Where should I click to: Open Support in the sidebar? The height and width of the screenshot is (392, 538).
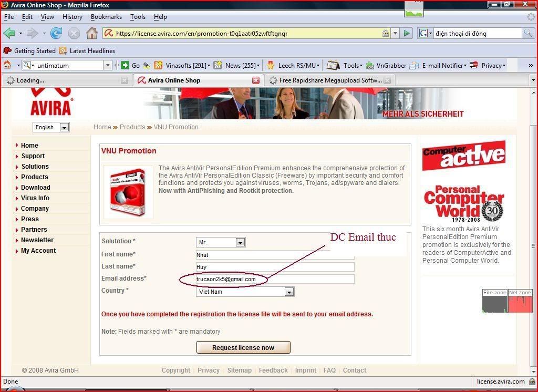[x=33, y=156]
